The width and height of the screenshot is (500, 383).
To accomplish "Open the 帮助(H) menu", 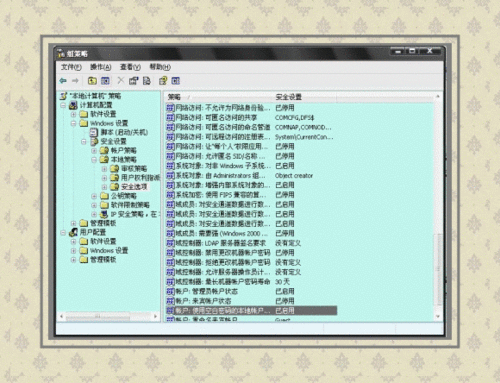I will 160,67.
